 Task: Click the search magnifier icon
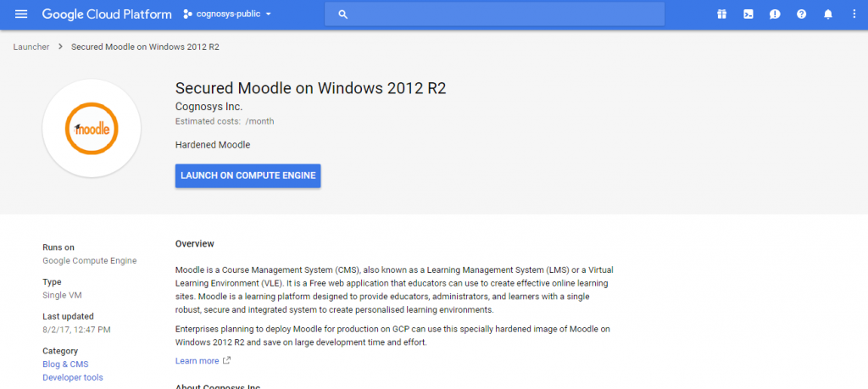tap(343, 14)
